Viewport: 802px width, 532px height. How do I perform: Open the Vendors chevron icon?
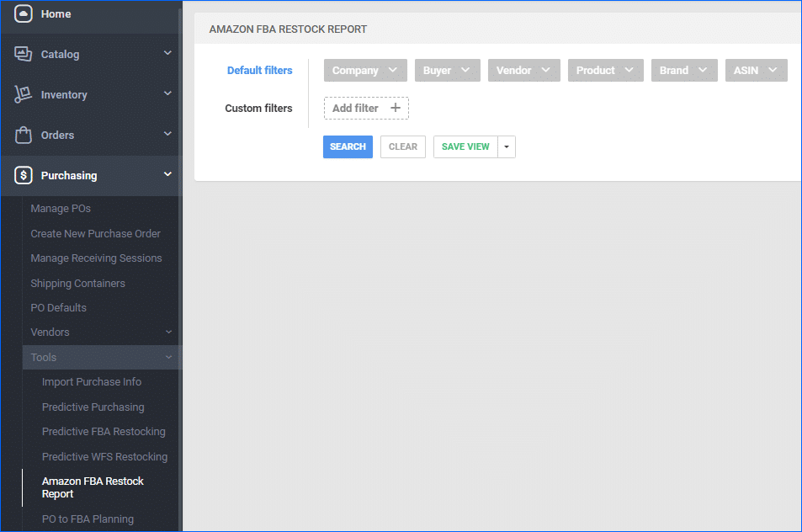point(169,332)
